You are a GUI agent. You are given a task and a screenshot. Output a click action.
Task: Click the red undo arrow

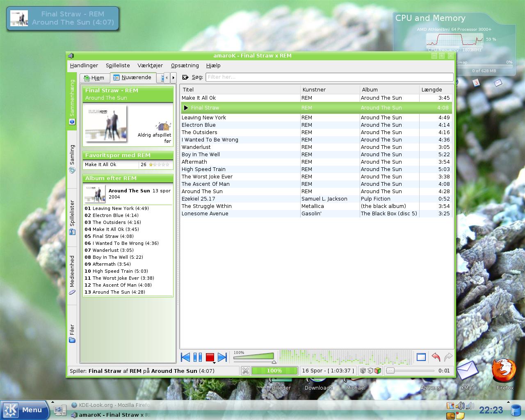tap(436, 357)
